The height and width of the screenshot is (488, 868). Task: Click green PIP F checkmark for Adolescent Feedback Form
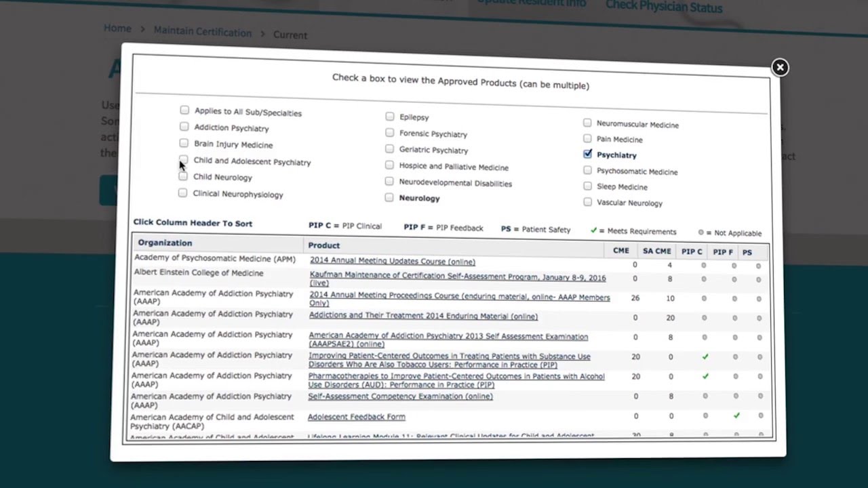[x=736, y=415]
